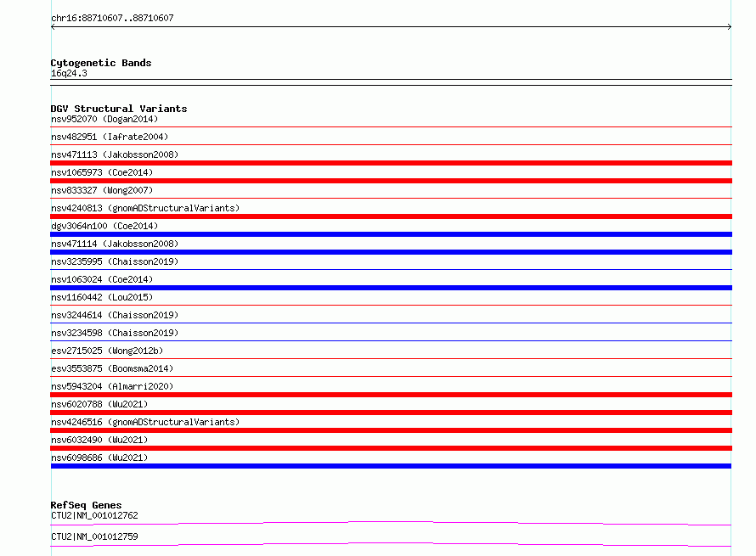Open variant nsv471113 (Jakobsson2008)
Image resolution: width=756 pixels, height=556 pixels.
tap(115, 154)
